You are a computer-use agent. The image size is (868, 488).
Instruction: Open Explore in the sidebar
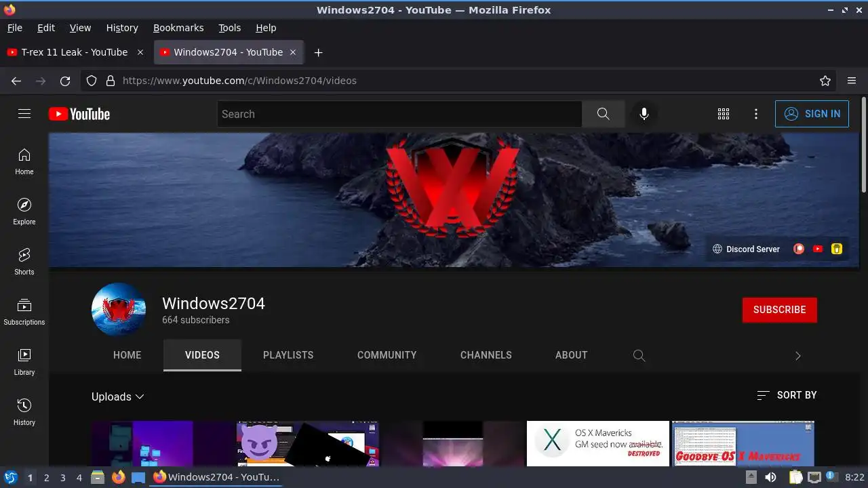click(24, 212)
